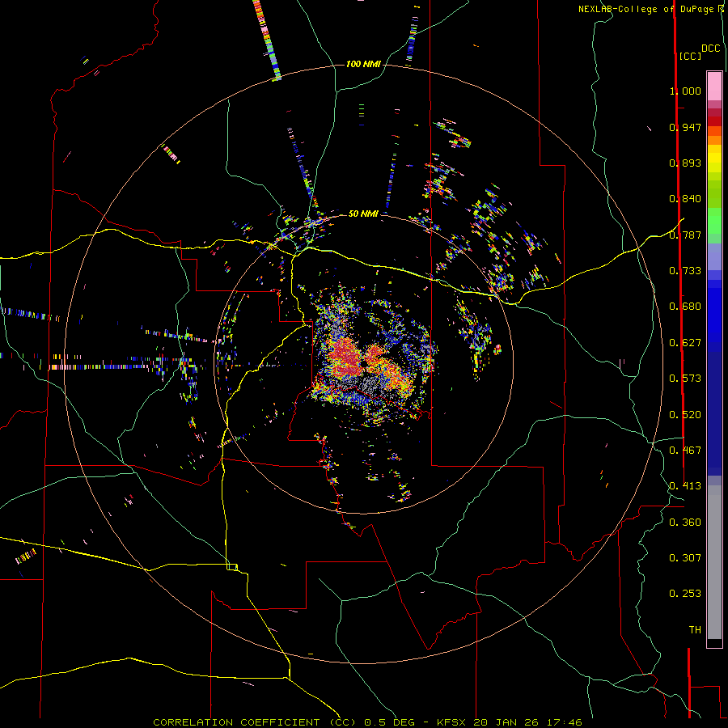This screenshot has height=728, width=728.
Task: Click the 100 NMI range ring label
Action: (363, 64)
